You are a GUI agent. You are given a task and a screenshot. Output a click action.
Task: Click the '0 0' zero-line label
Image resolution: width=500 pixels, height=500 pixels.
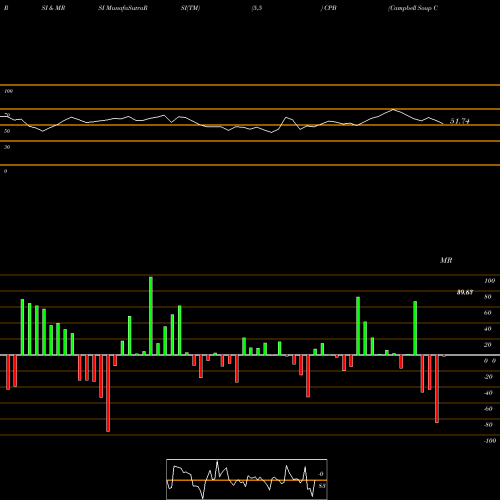(490, 361)
